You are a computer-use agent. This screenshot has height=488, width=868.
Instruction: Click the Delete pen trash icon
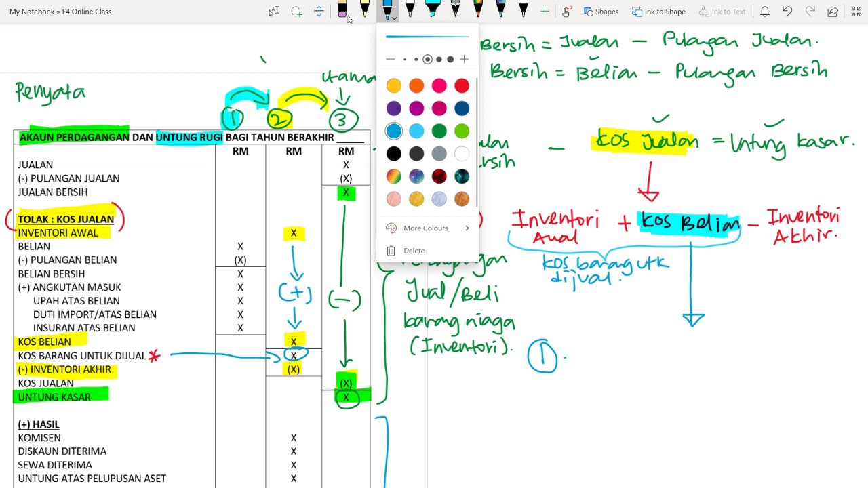(391, 251)
